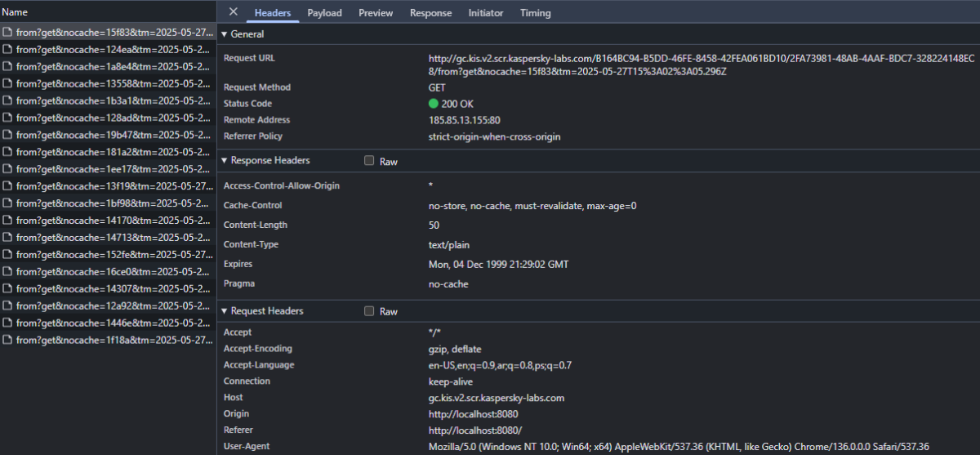The image size is (980, 455).
Task: Select the nocache=152fe request row
Action: coord(110,255)
